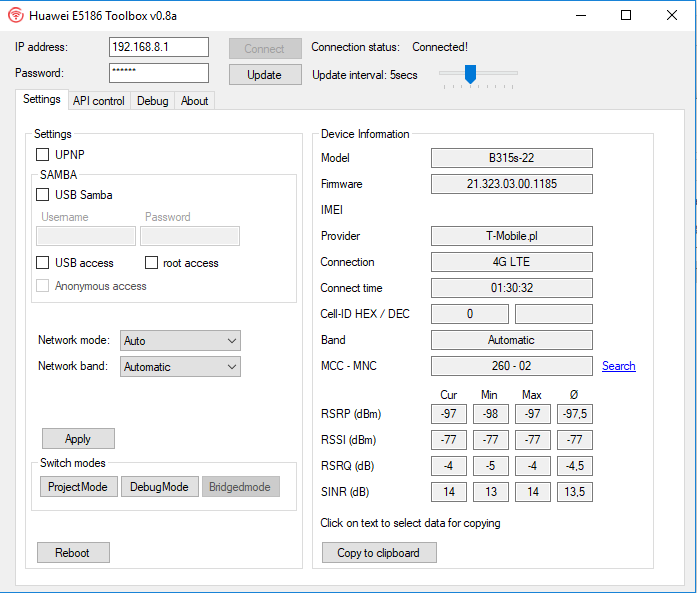Click the Update button
Screen dimensions: 697x593
coord(265,75)
